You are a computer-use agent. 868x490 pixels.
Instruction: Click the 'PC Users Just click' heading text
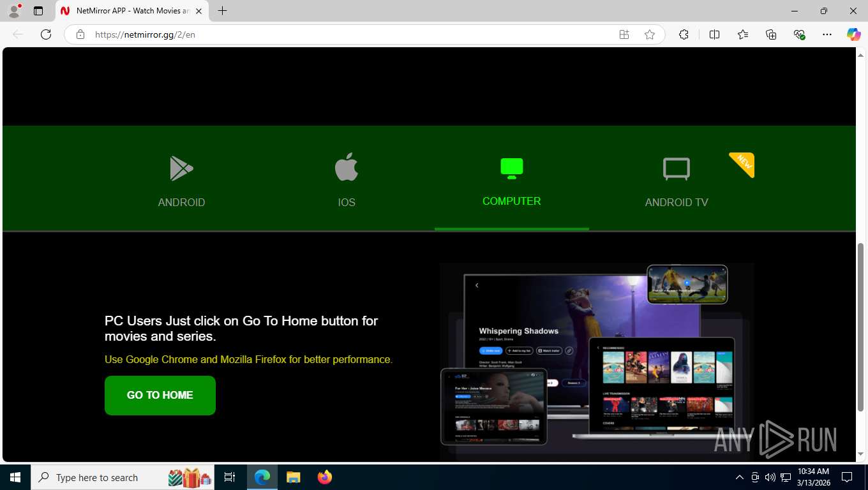pos(241,329)
